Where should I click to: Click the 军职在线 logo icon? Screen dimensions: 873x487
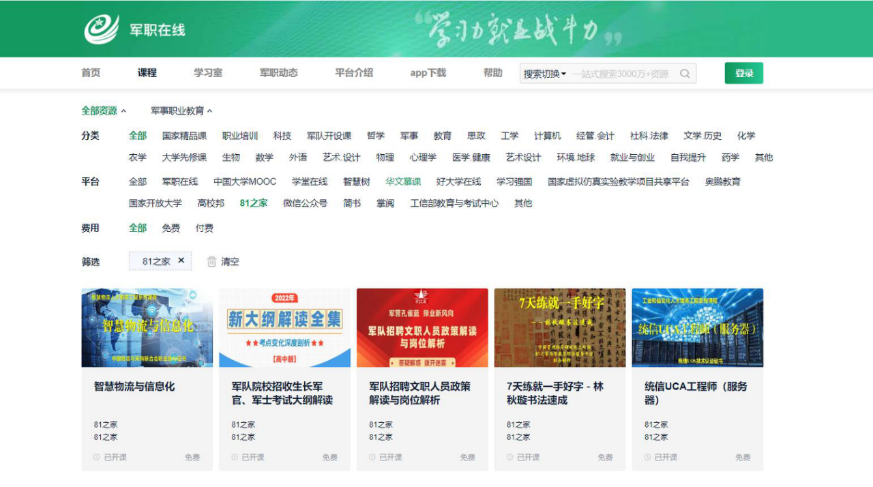101,29
